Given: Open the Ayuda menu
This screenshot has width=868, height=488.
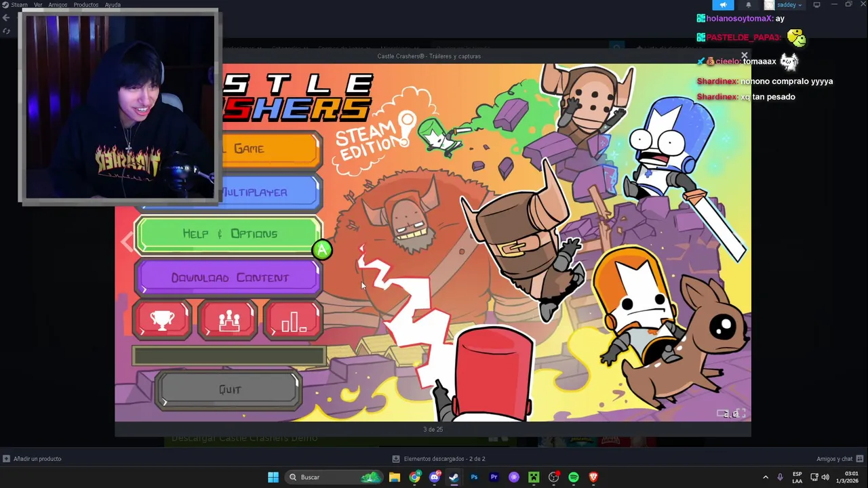Looking at the screenshot, I should point(113,5).
